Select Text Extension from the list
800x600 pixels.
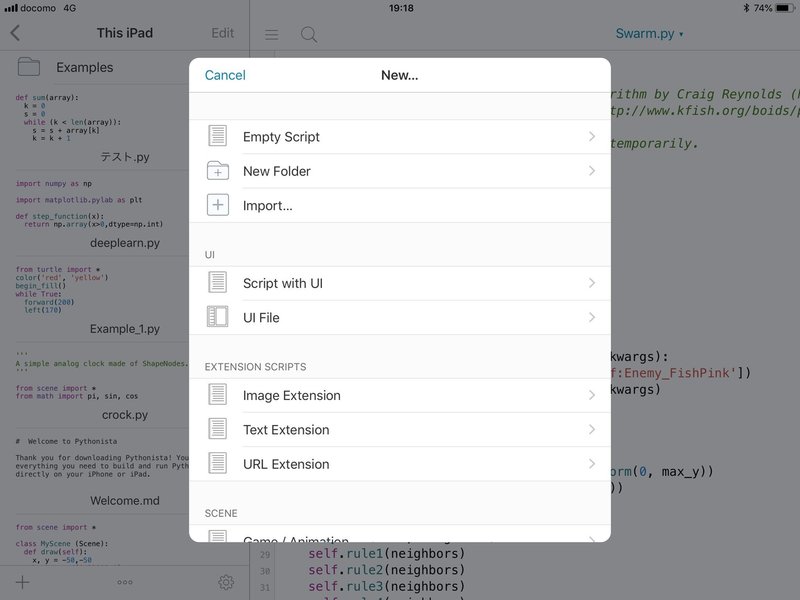point(286,430)
